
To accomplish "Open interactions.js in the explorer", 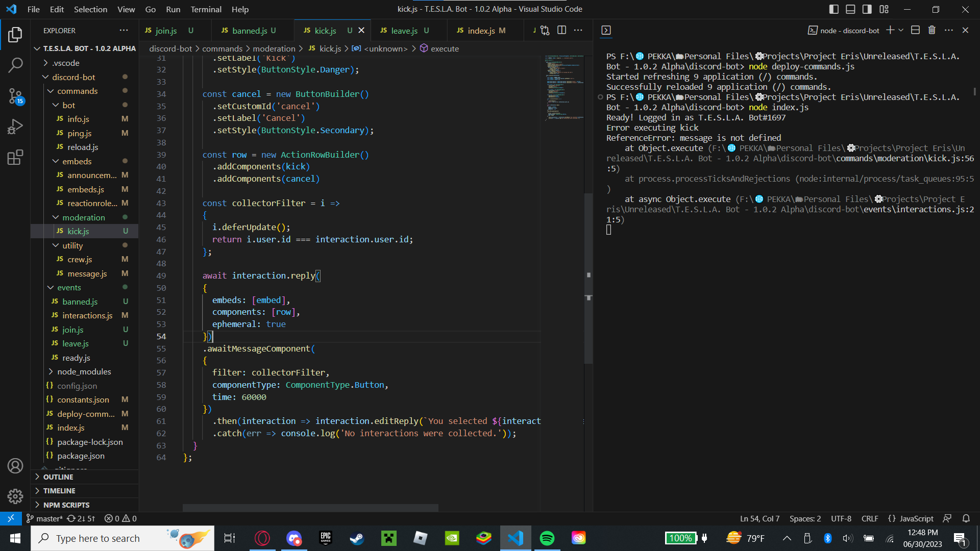I will [87, 315].
